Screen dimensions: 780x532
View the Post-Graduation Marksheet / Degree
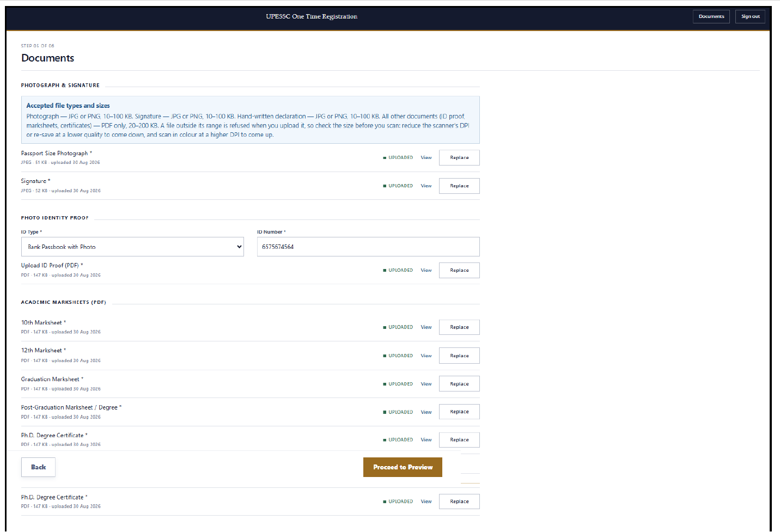coord(426,412)
